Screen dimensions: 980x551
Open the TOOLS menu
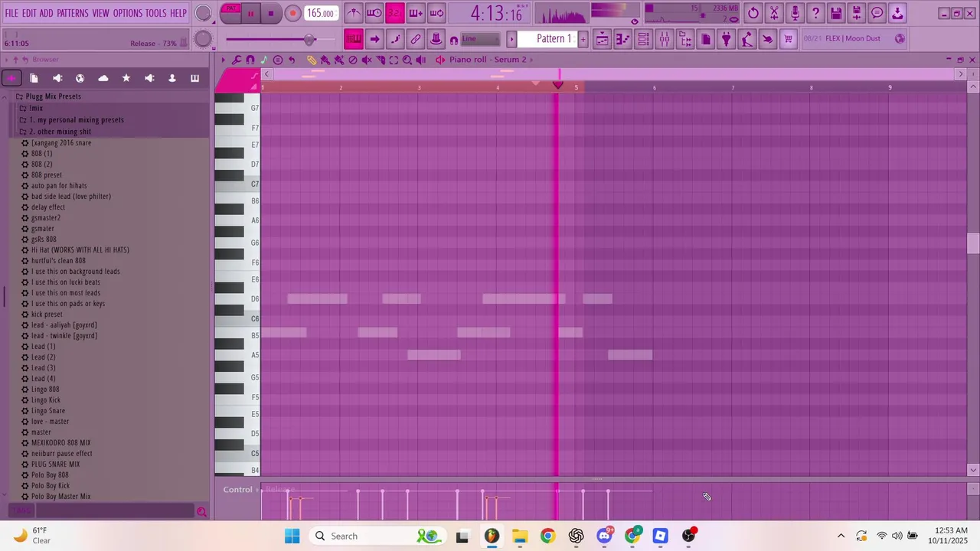point(156,13)
